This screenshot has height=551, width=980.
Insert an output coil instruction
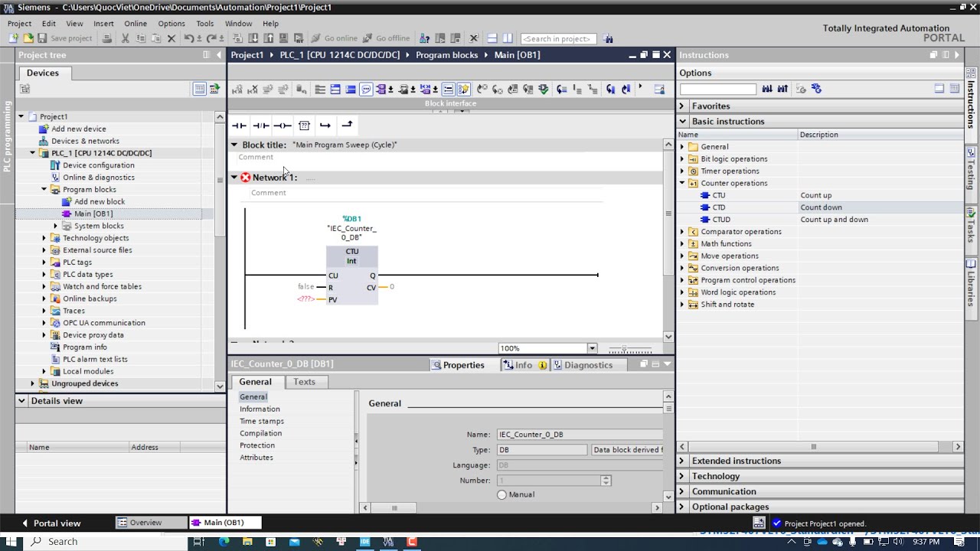[x=283, y=126]
